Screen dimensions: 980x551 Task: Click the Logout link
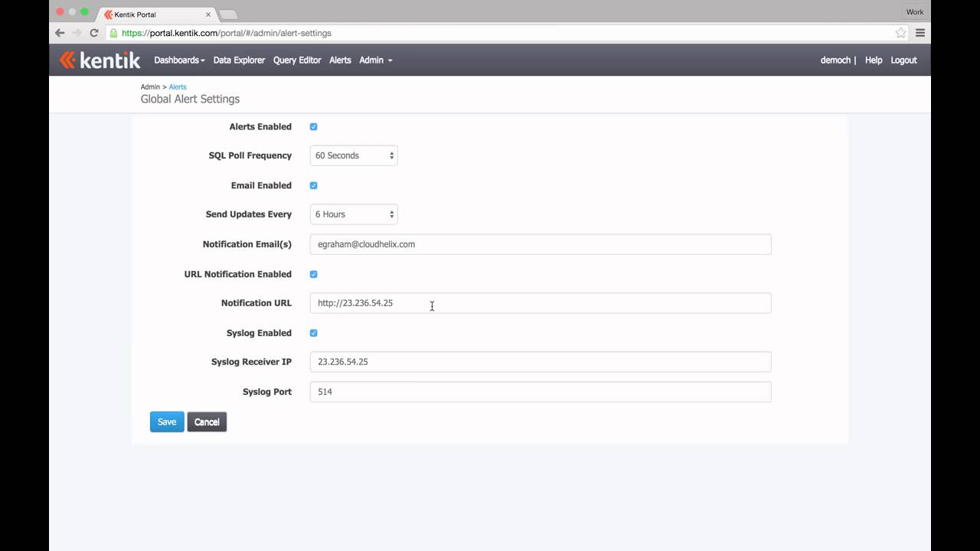(x=903, y=60)
